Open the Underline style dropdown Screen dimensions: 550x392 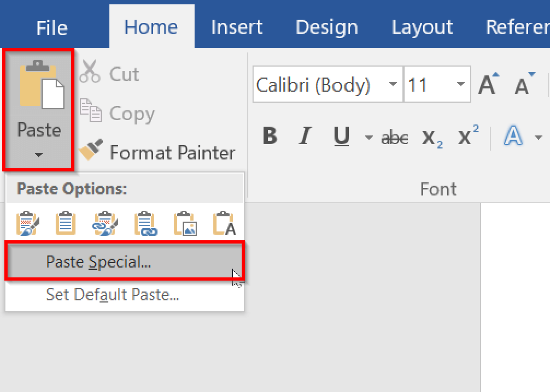point(368,138)
